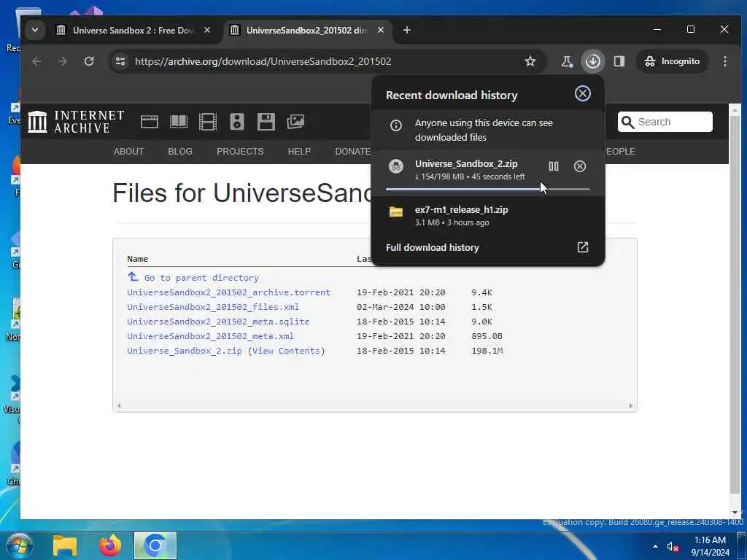Show ex7-m1_release_h1.zip folder icon
This screenshot has height=560, width=747.
point(396,212)
